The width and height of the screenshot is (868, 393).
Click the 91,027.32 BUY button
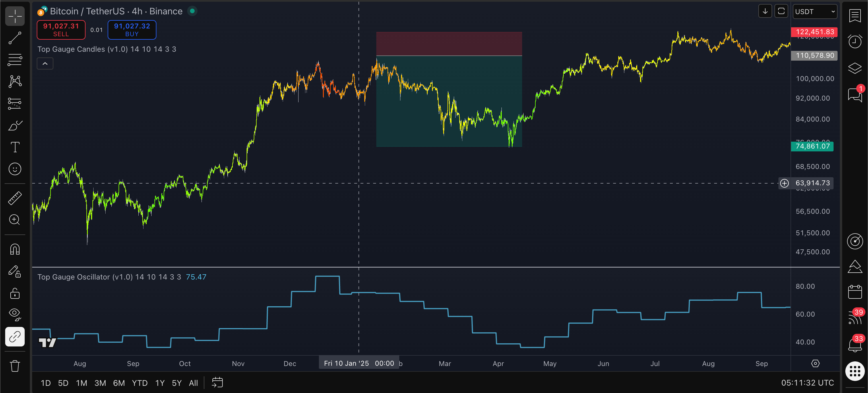pos(132,30)
